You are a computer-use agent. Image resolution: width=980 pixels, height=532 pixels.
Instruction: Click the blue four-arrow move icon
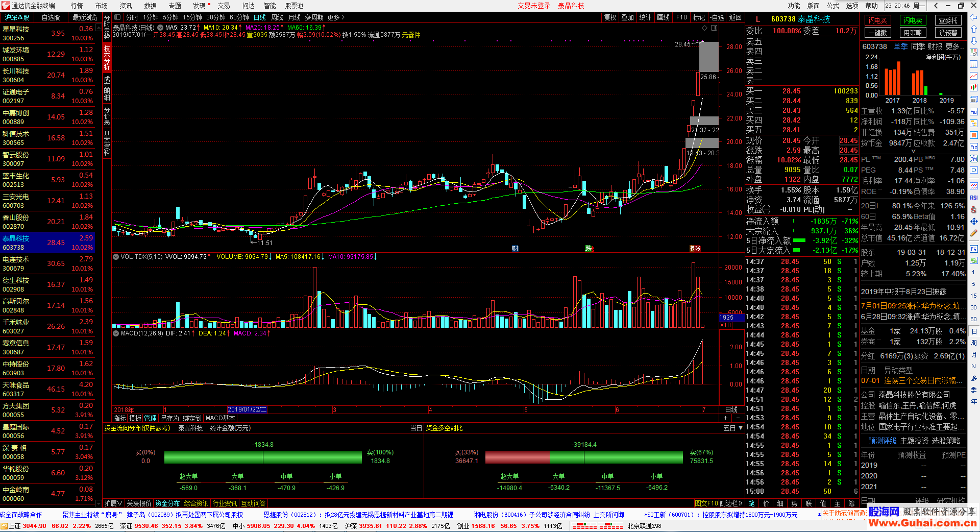[974, 222]
